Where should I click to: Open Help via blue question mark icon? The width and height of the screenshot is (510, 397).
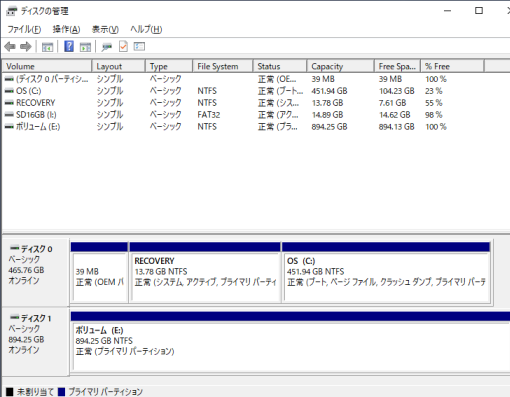[69, 46]
